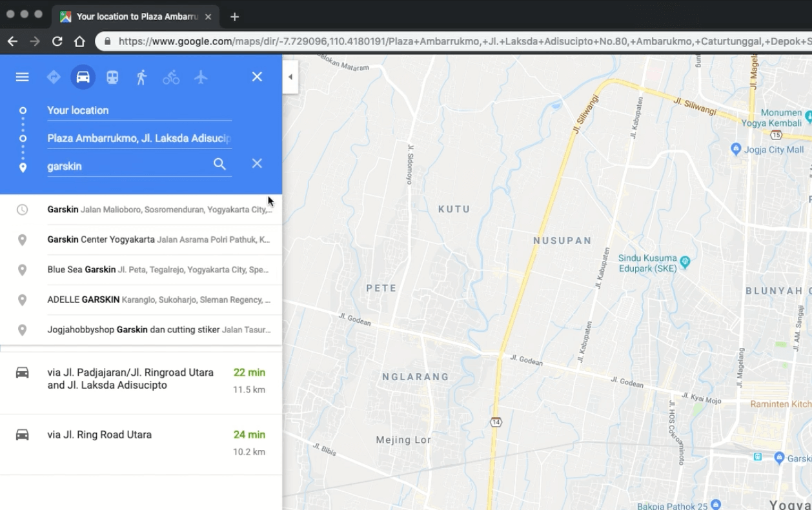Collapse the side panel arrow
Viewport: 812px width, 510px height.
[290, 77]
